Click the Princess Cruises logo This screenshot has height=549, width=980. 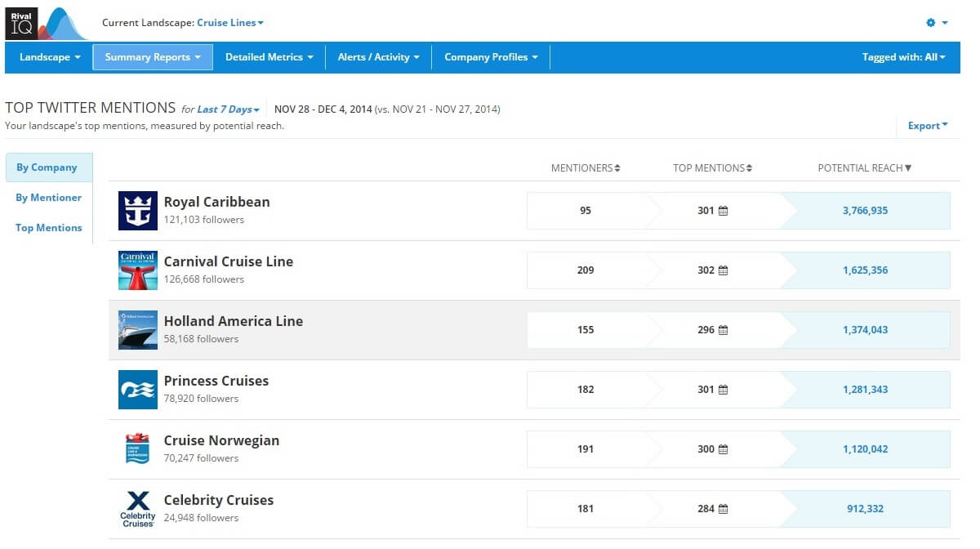tap(138, 390)
